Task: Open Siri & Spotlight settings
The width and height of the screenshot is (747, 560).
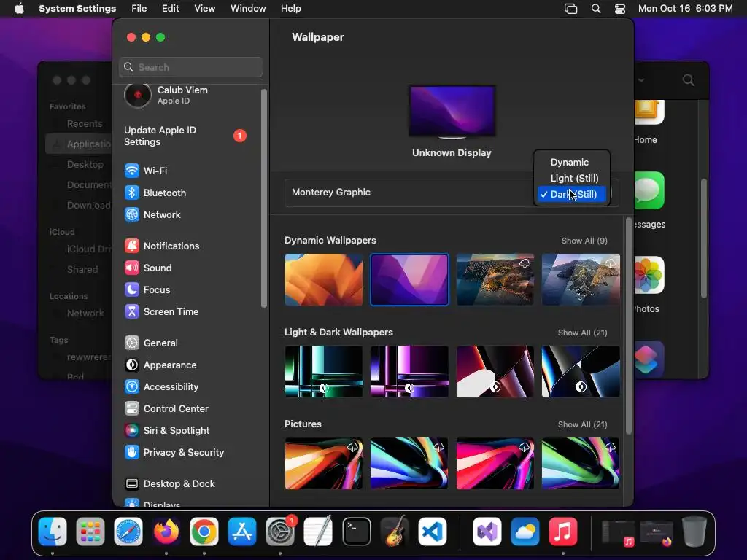Action: (167, 430)
